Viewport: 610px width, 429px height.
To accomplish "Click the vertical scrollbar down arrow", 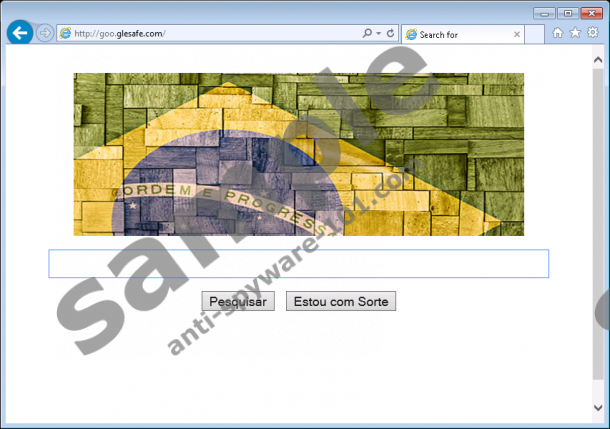I will [598, 416].
